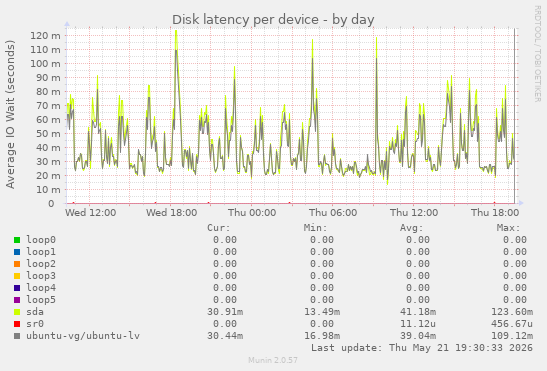Select the ubuntu-vg/ubuntu-lv legend label
547x371 pixels.
(x=83, y=336)
